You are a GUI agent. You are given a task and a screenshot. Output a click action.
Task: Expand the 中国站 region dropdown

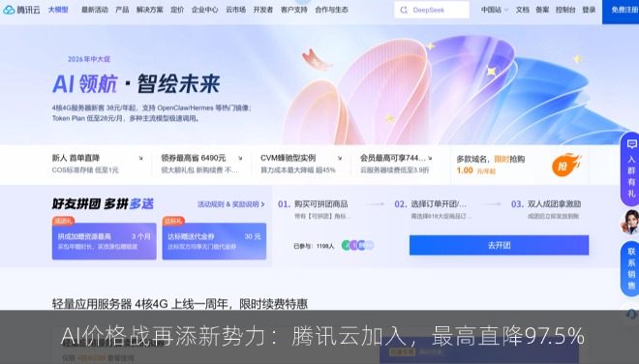[x=495, y=10]
